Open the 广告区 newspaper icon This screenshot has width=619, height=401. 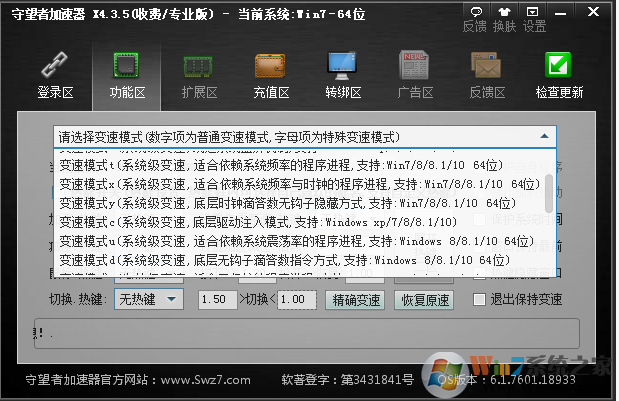[x=414, y=65]
